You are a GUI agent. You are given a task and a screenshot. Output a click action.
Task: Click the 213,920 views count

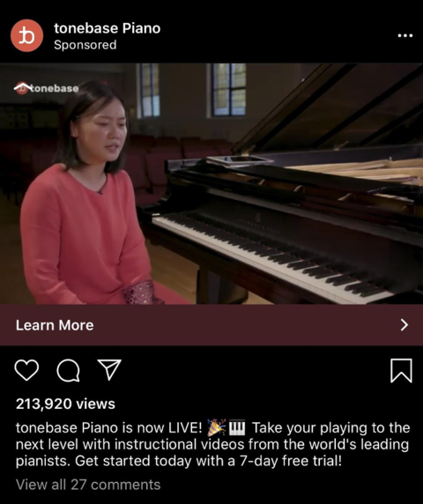[65, 404]
